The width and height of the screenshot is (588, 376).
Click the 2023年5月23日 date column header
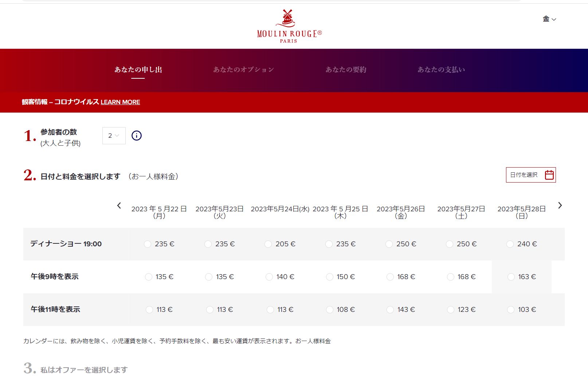pyautogui.click(x=219, y=212)
